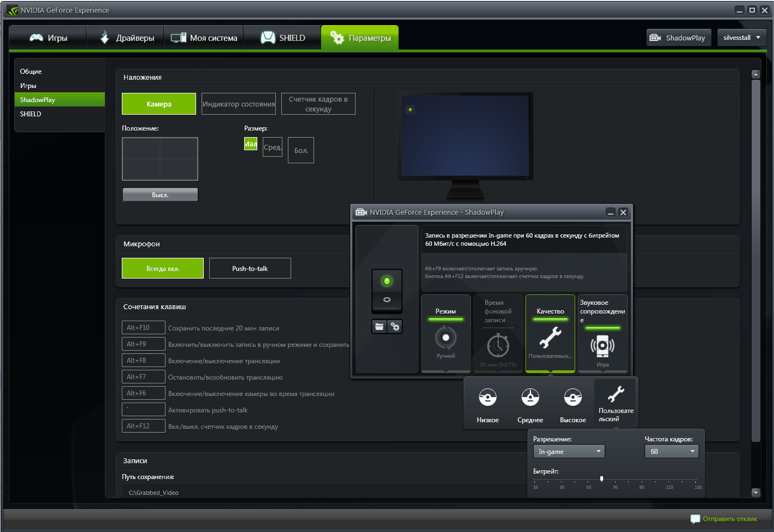Screen dimensions: 774x532
Task: Choose the small camera size Мал
Action: (251, 144)
